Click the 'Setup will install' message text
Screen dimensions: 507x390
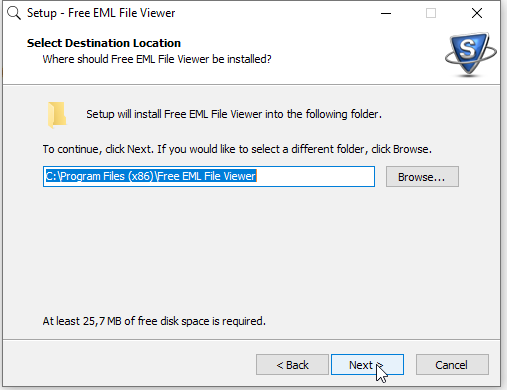pos(234,114)
